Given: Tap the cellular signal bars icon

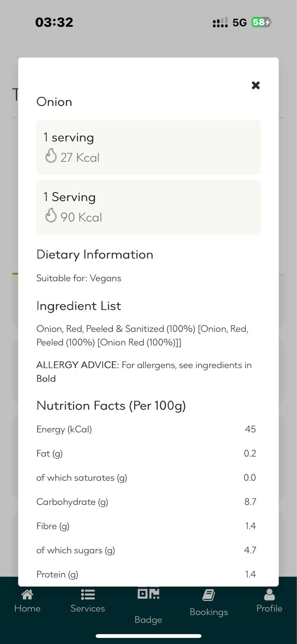Looking at the screenshot, I should (220, 22).
